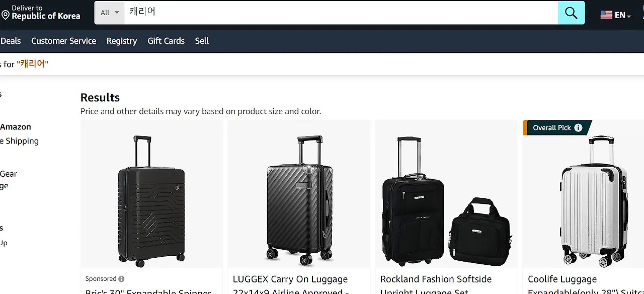The width and height of the screenshot is (644, 294).
Task: Click the Sell link in navigation
Action: coord(202,41)
